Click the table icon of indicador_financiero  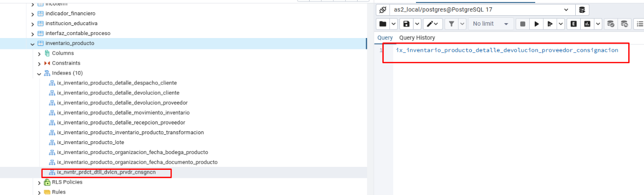pyautogui.click(x=41, y=13)
